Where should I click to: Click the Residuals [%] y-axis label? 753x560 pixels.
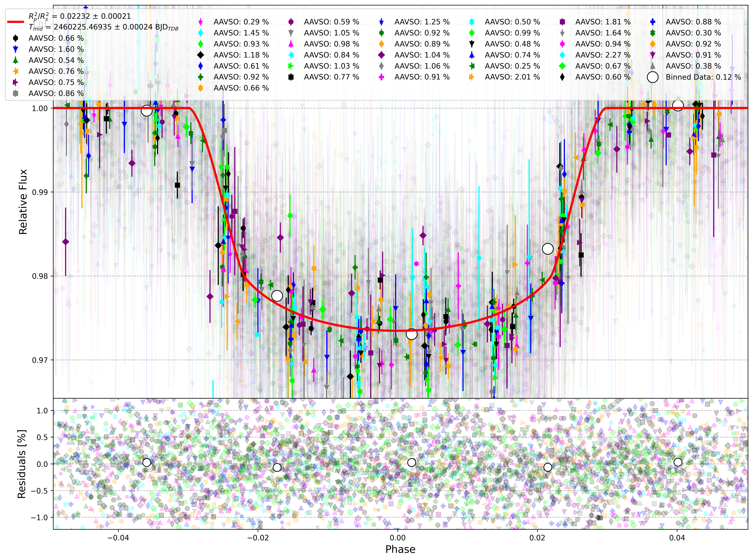coord(22,464)
